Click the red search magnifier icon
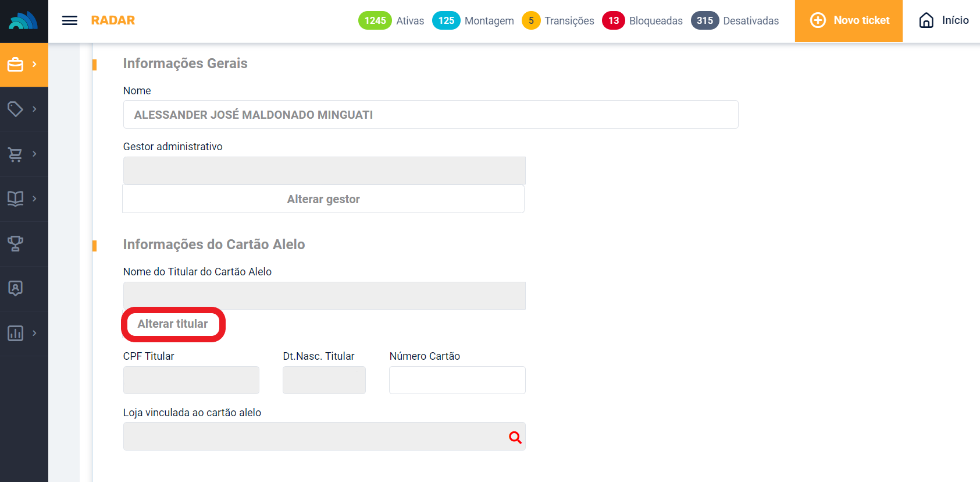Viewport: 980px width, 482px height. coord(515,437)
